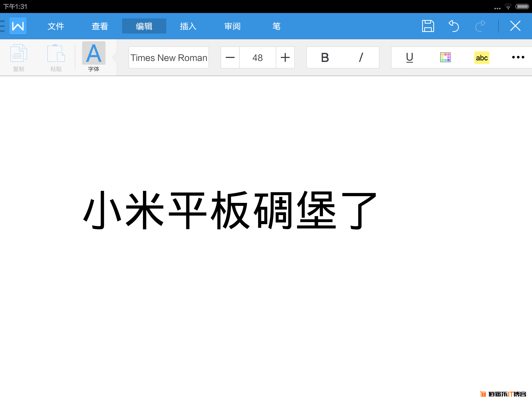Open the 笔 pen tab
Image resolution: width=532 pixels, height=399 pixels.
[x=276, y=26]
